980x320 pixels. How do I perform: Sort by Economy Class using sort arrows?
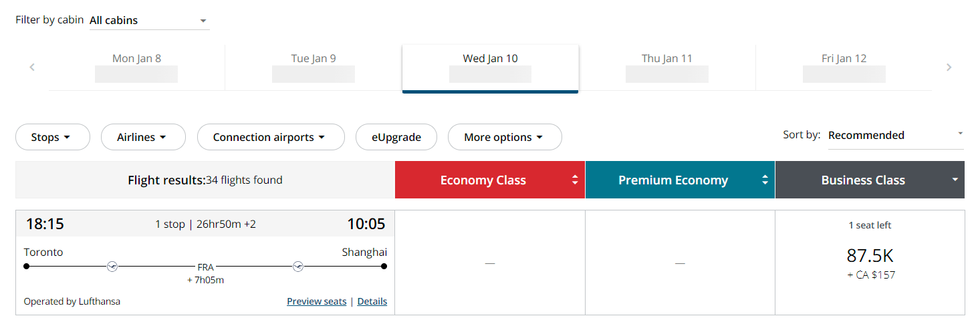(575, 180)
